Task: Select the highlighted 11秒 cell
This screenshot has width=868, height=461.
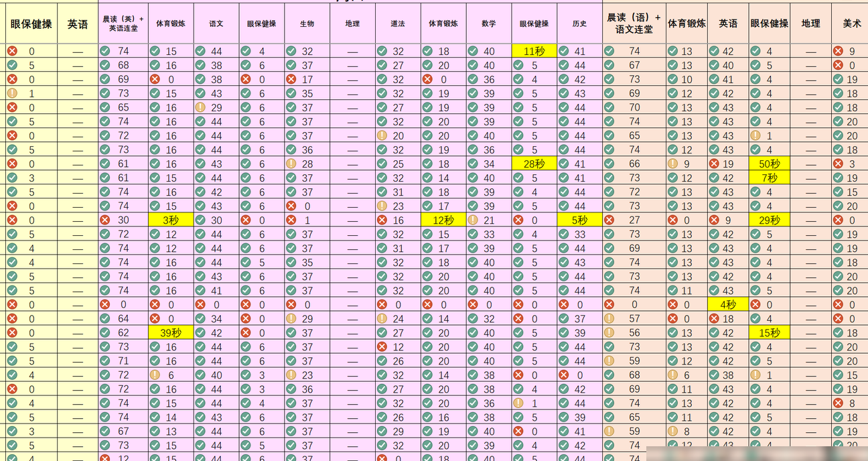Action: [534, 51]
